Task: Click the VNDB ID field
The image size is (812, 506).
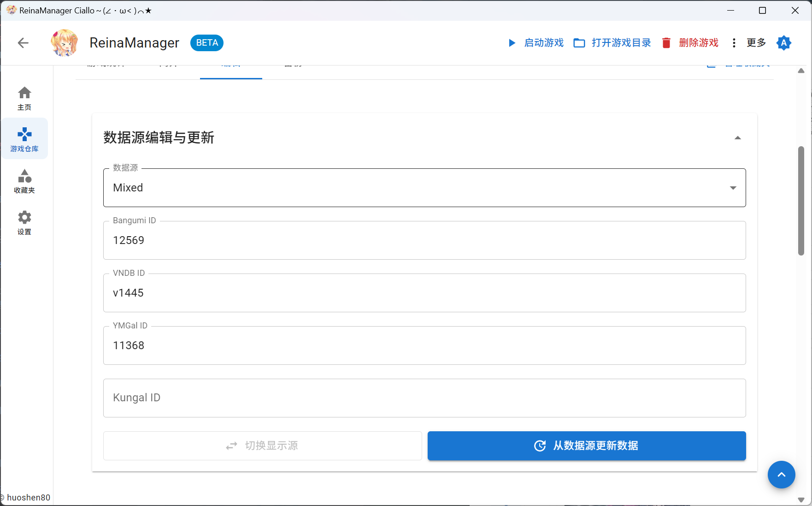Action: click(424, 293)
